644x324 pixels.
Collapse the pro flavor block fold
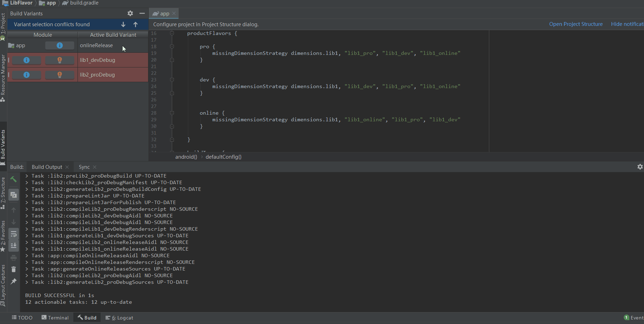[x=171, y=46]
